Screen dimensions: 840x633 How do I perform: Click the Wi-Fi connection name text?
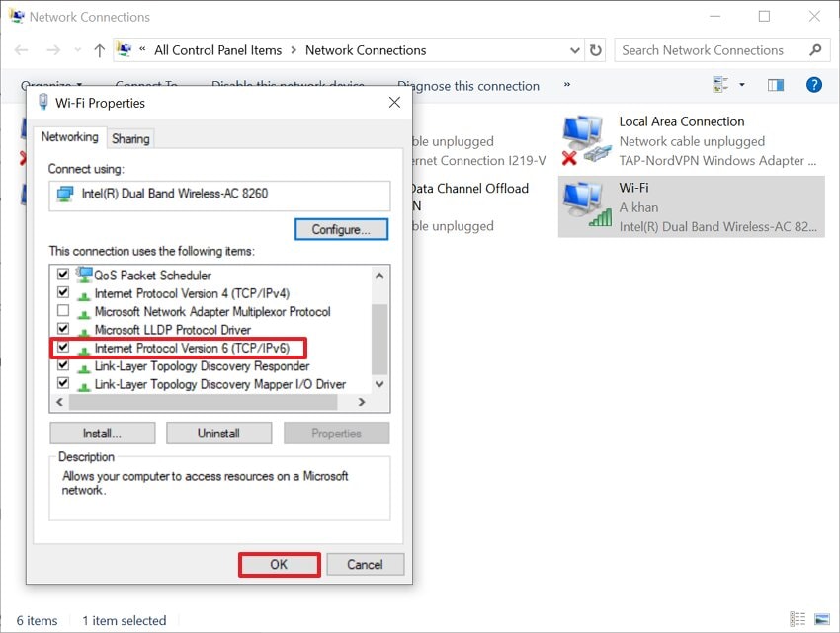(x=633, y=188)
